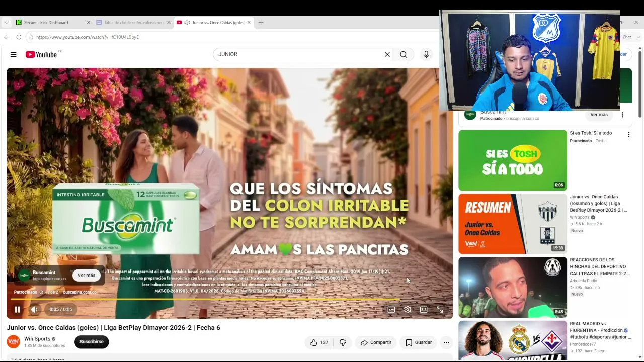Open the Win Sports channel name link
This screenshot has height=362, width=644.
tap(37, 339)
